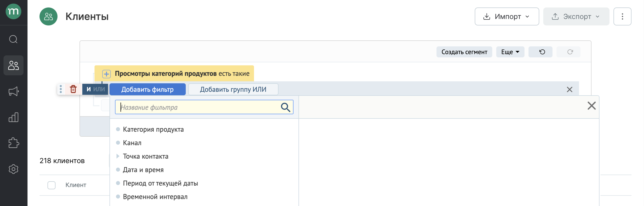Screen dimensions: 644x206
Task: Click the Клиенты page title
Action: pos(87,16)
